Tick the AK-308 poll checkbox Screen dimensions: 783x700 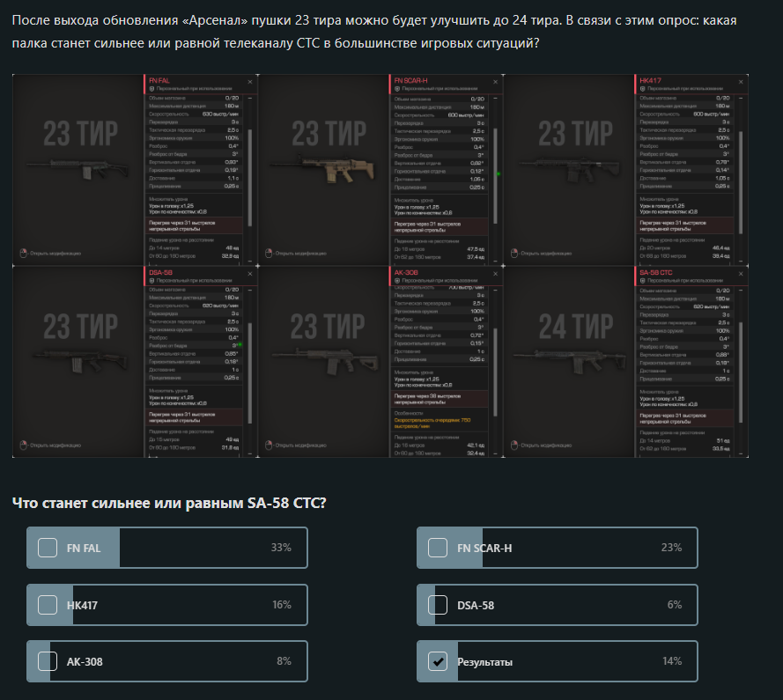tap(48, 661)
